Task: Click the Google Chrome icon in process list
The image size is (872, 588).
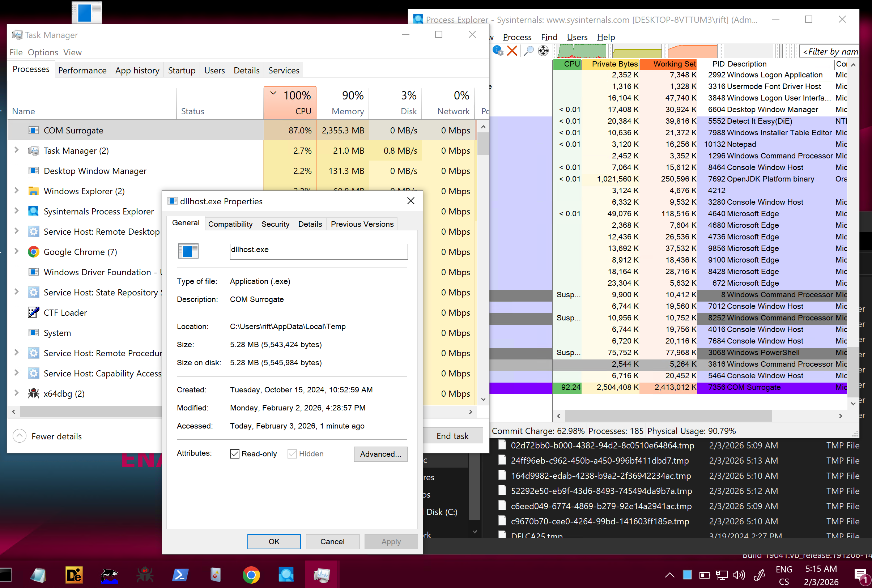Action: pos(33,252)
